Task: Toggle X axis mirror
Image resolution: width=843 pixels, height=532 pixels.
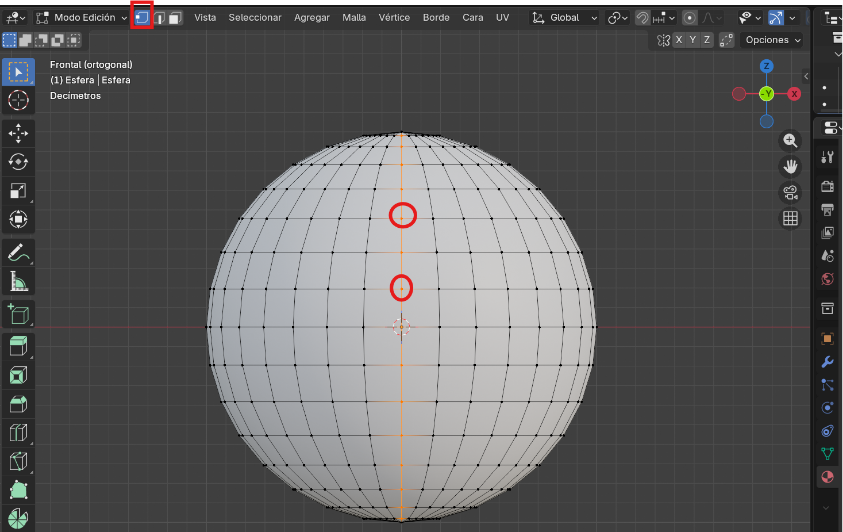Action: pyautogui.click(x=679, y=40)
